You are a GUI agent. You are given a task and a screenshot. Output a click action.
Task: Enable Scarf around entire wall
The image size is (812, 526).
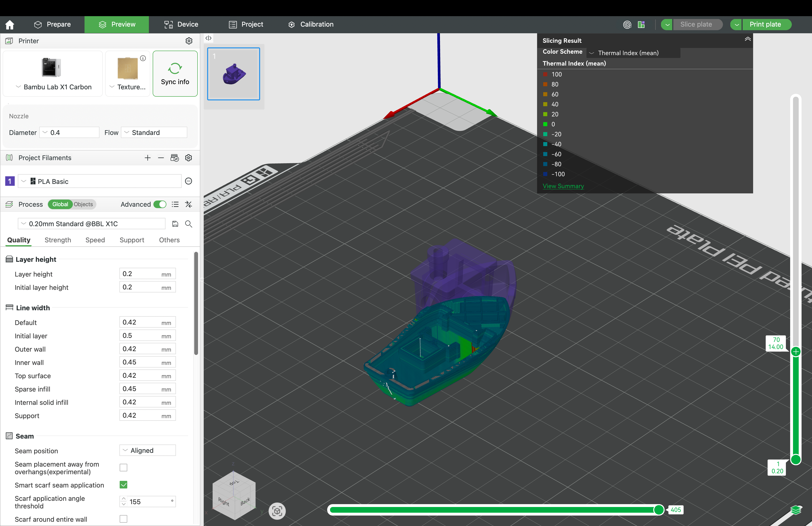123,519
